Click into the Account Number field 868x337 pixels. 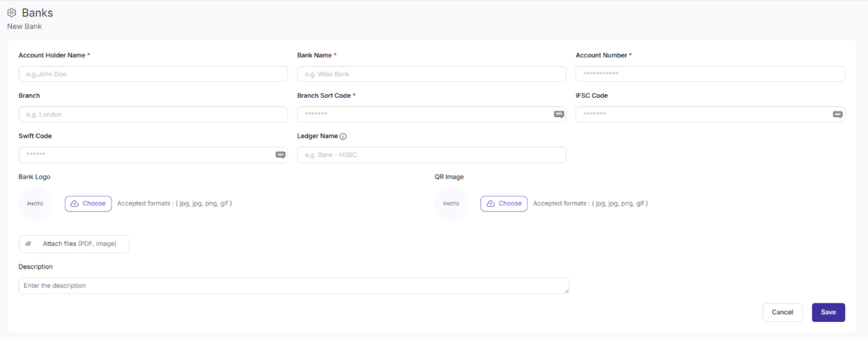[x=710, y=74]
